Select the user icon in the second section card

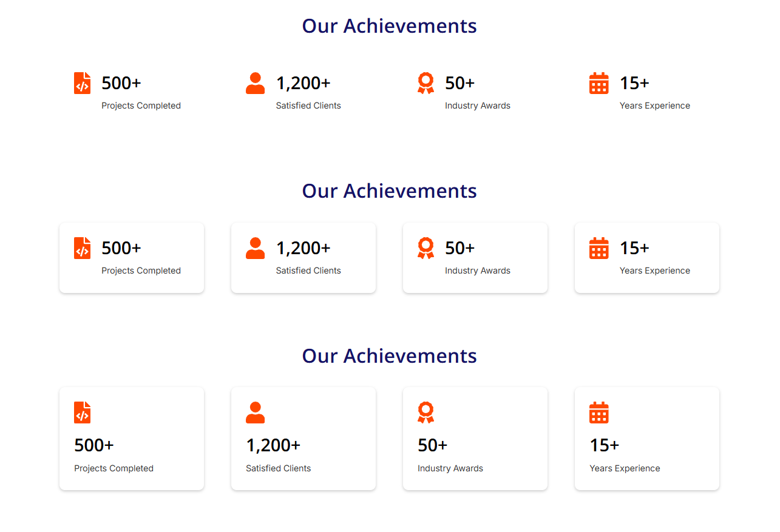tap(255, 248)
